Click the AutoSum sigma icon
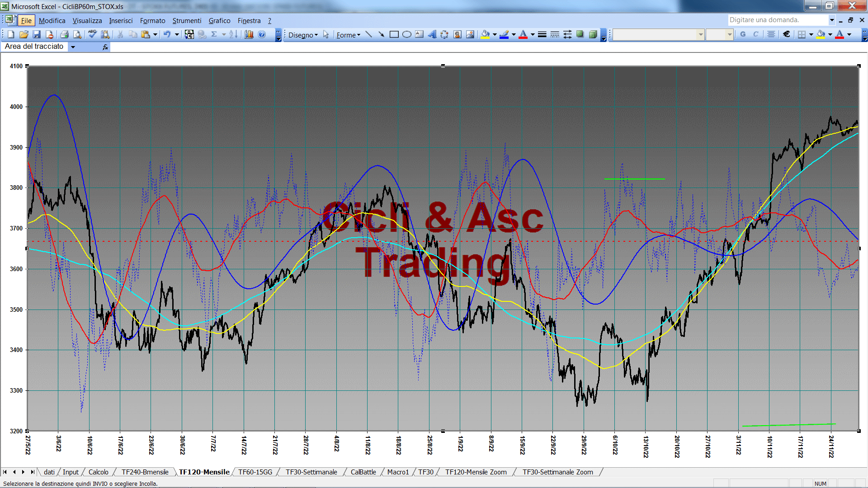This screenshot has width=868, height=488. tap(214, 34)
